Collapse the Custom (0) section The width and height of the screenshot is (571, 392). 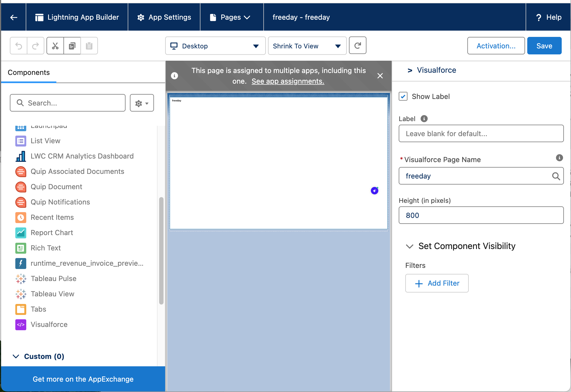[16, 356]
